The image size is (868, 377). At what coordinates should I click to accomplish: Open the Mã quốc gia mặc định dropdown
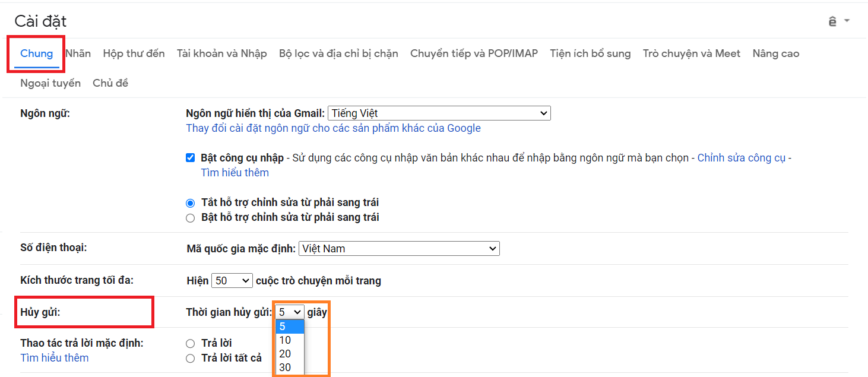[x=398, y=248]
